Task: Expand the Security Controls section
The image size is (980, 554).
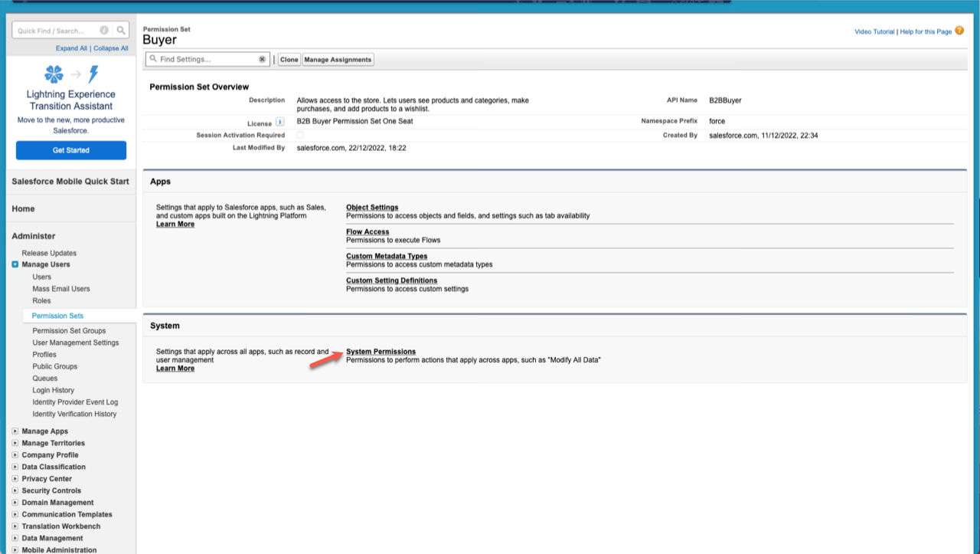Action: 15,490
